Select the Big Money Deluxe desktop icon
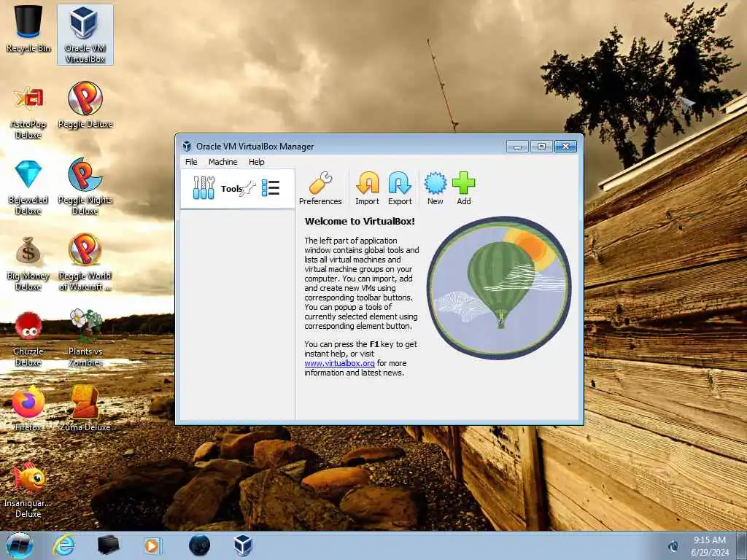Image resolution: width=747 pixels, height=560 pixels. (28, 263)
